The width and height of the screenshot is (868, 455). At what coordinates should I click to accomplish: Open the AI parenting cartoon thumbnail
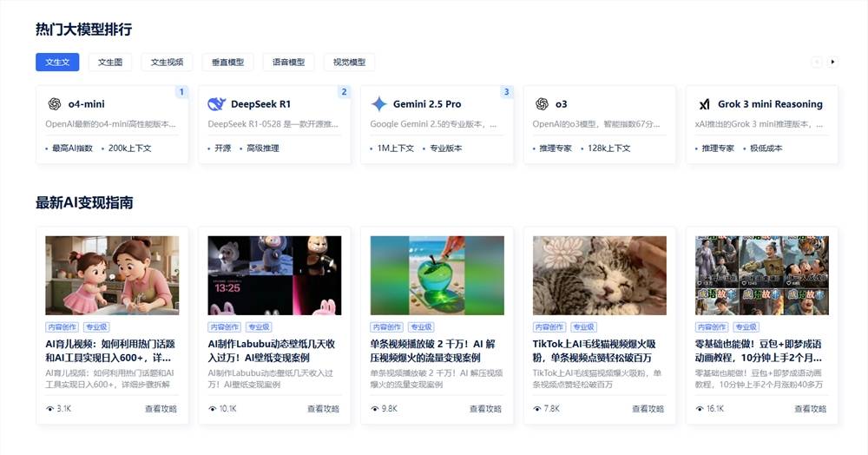[x=112, y=275]
